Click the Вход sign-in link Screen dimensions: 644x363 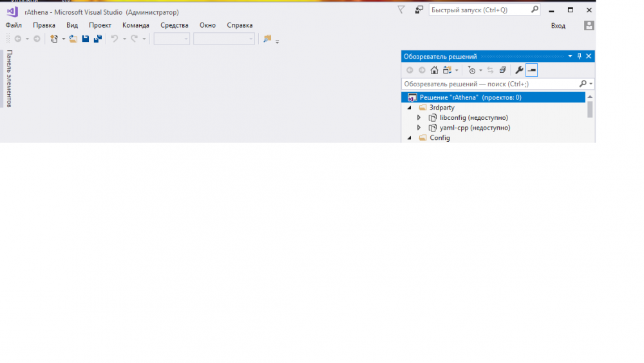pos(558,26)
